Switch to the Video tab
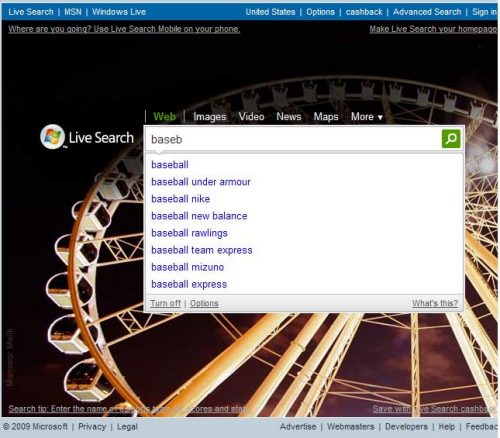Image resolution: width=500 pixels, height=438 pixels. 251,117
